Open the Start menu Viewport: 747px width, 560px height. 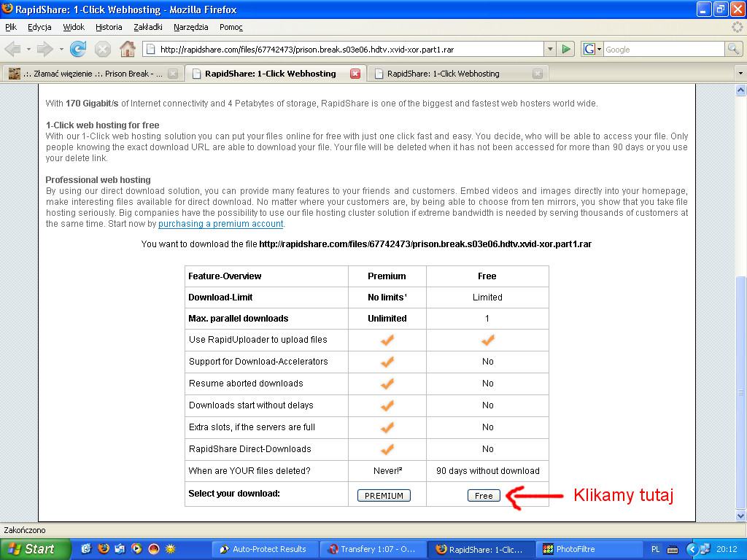(x=35, y=549)
